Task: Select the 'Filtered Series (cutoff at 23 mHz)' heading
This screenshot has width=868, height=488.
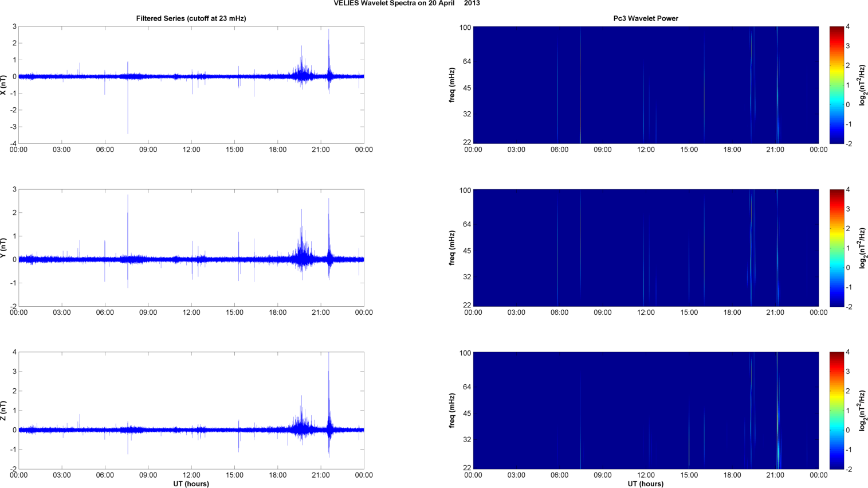Action: (191, 18)
